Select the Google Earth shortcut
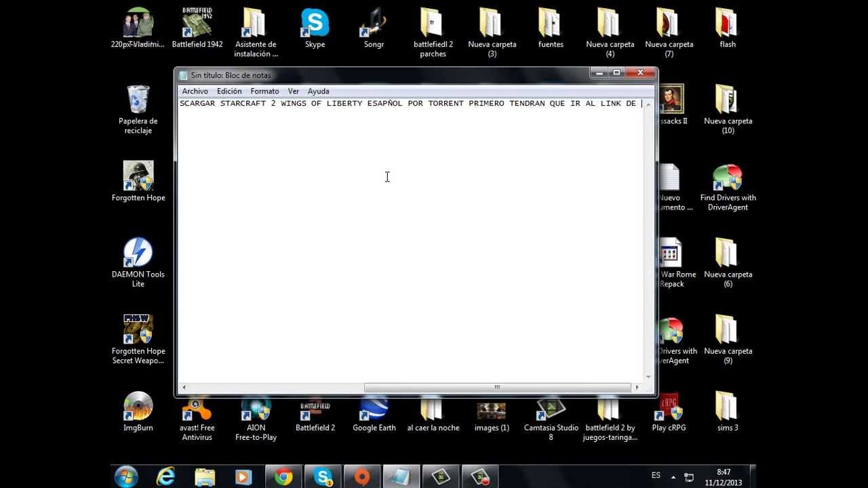Image resolution: width=868 pixels, height=488 pixels. 374,415
